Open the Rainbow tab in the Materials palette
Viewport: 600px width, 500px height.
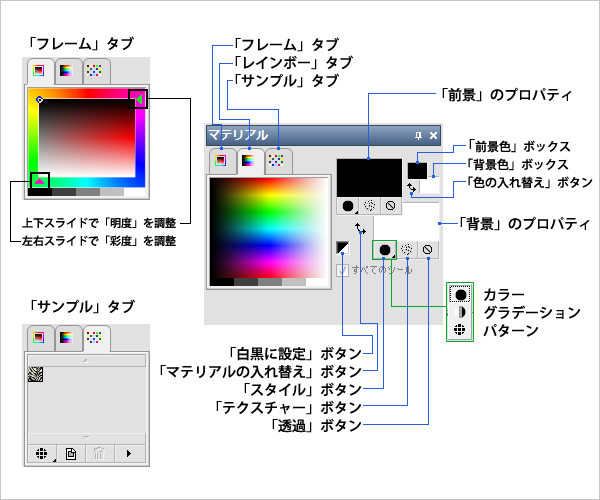coord(248,161)
